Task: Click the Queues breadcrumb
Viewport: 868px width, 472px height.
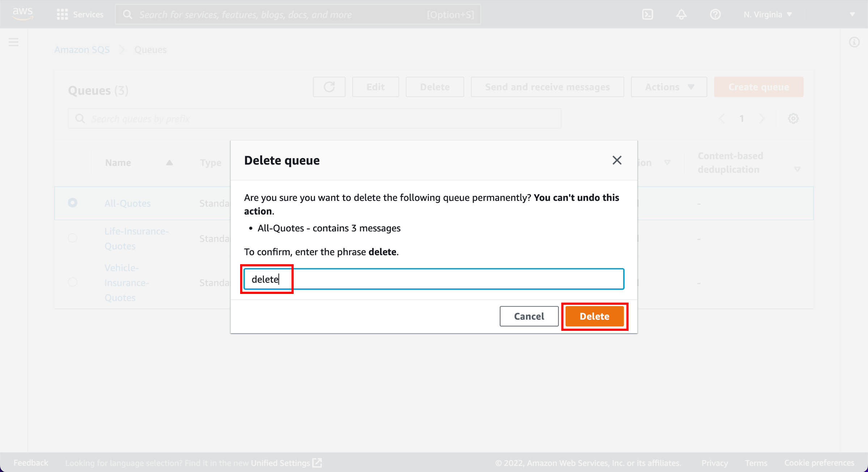Action: click(150, 50)
